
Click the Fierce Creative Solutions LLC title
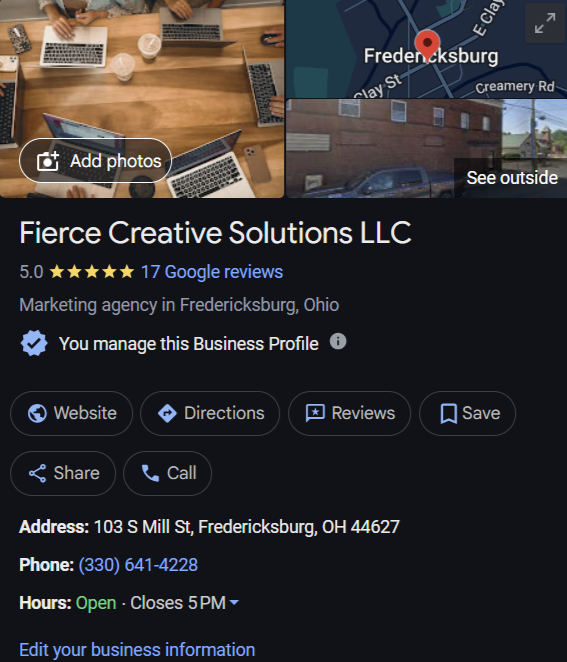coord(215,233)
